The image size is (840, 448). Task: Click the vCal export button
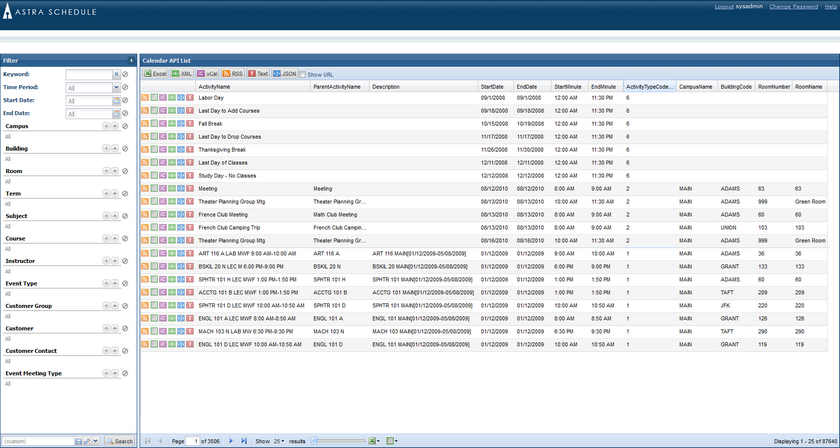(208, 74)
